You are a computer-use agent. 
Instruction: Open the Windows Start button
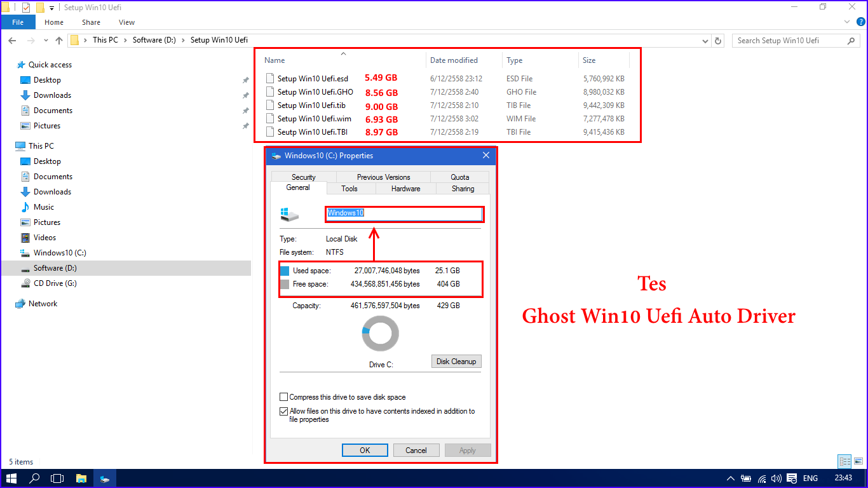tap(11, 478)
